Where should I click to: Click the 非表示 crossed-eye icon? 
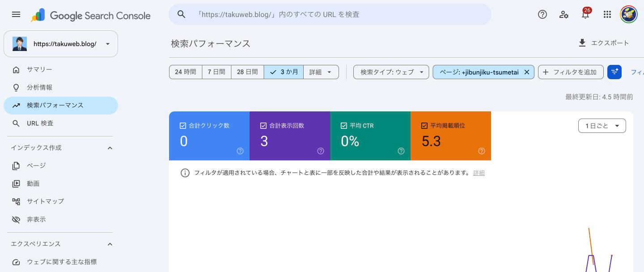point(16,219)
